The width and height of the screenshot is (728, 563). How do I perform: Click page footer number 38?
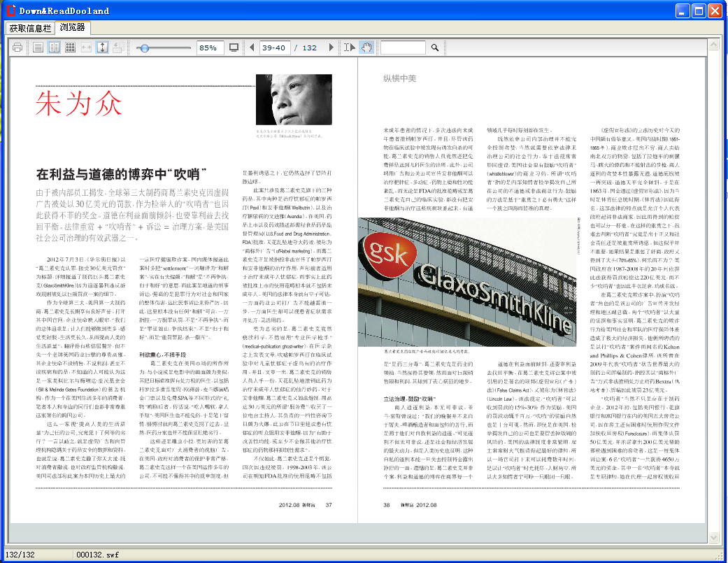tap(386, 505)
